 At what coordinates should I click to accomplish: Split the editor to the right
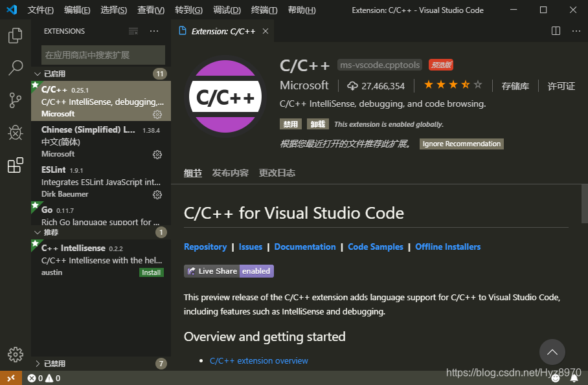[x=556, y=31]
